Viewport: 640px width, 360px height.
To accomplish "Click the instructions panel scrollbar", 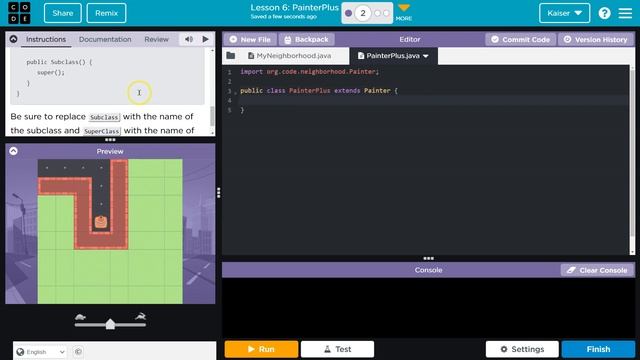I will pyautogui.click(x=212, y=116).
